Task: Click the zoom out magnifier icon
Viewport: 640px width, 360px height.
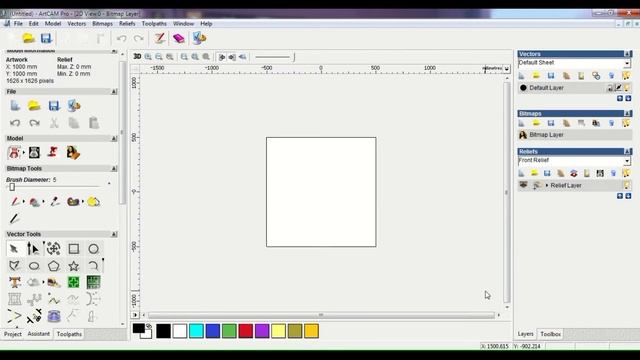Action: click(x=159, y=57)
